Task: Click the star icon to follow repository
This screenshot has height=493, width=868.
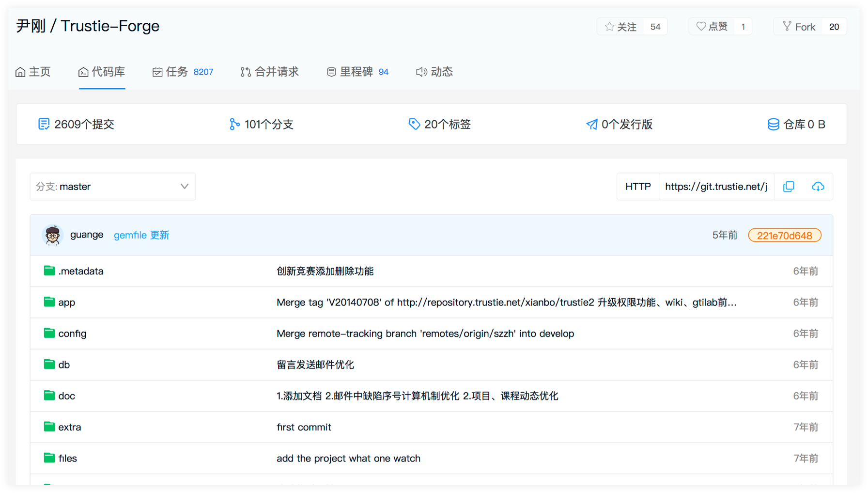Action: [x=609, y=27]
